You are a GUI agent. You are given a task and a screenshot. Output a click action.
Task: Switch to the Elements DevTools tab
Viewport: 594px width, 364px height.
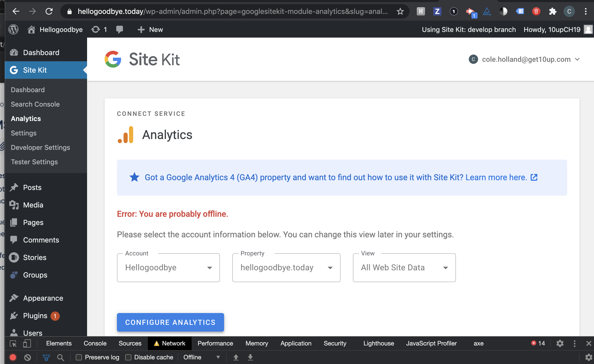pos(59,343)
